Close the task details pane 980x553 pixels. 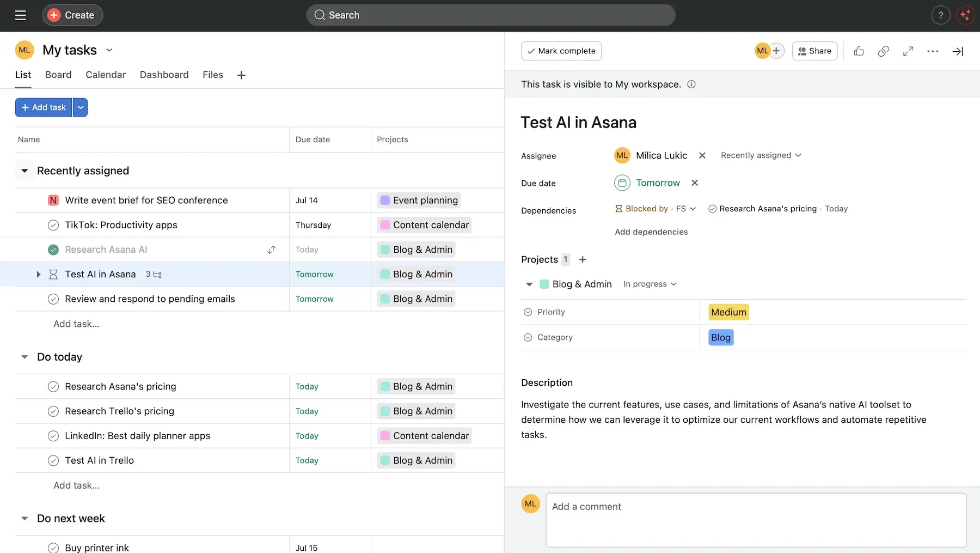958,51
